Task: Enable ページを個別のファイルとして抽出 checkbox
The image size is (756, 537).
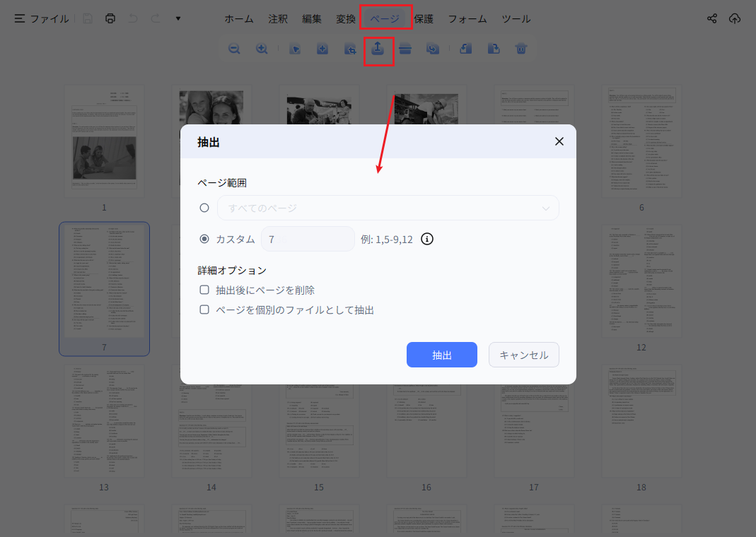Action: coord(204,309)
